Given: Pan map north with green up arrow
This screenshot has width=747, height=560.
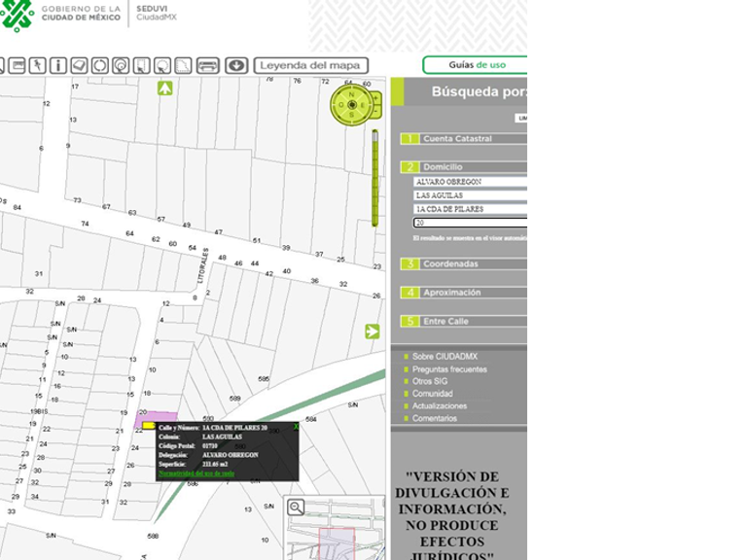Looking at the screenshot, I should coord(165,88).
